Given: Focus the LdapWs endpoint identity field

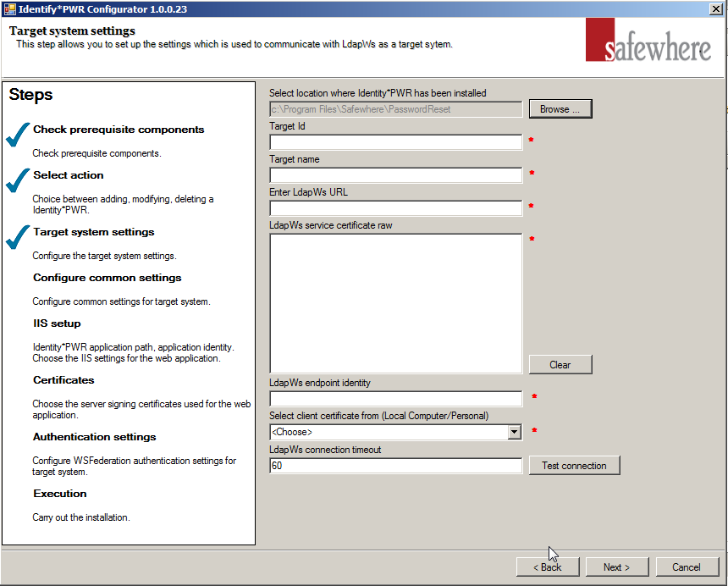Looking at the screenshot, I should coord(395,398).
